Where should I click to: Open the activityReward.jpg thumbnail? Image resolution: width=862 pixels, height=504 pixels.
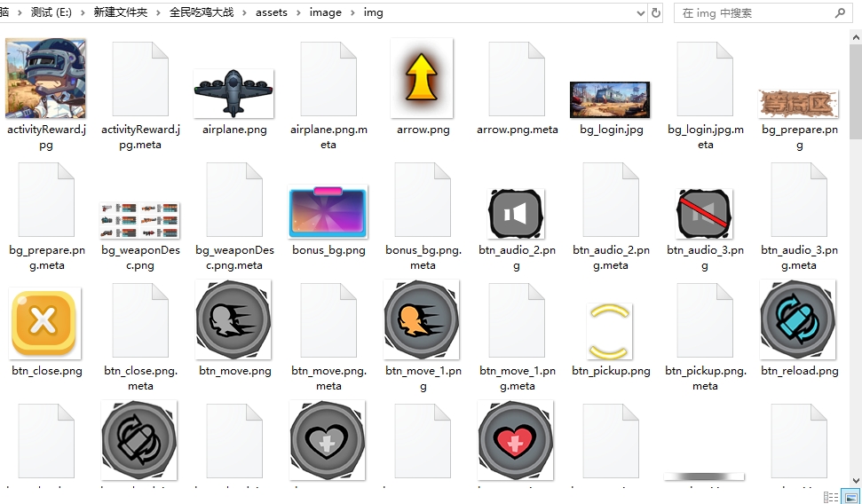coord(45,78)
